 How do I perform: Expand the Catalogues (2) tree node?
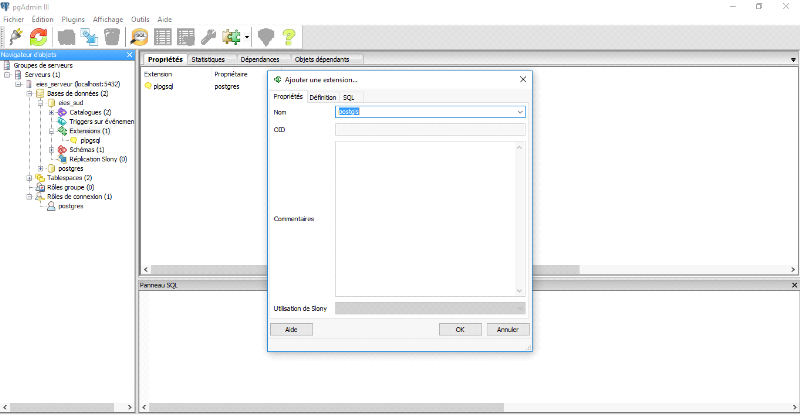pos(51,112)
